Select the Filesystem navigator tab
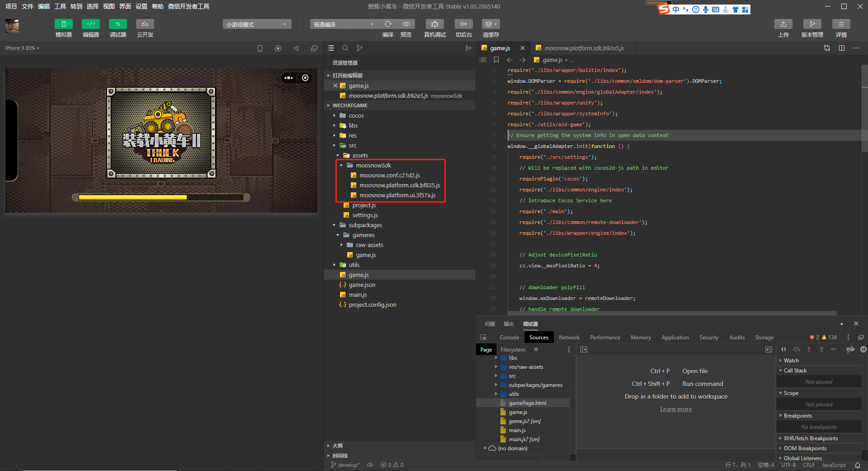This screenshot has height=471, width=868. pyautogui.click(x=513, y=350)
